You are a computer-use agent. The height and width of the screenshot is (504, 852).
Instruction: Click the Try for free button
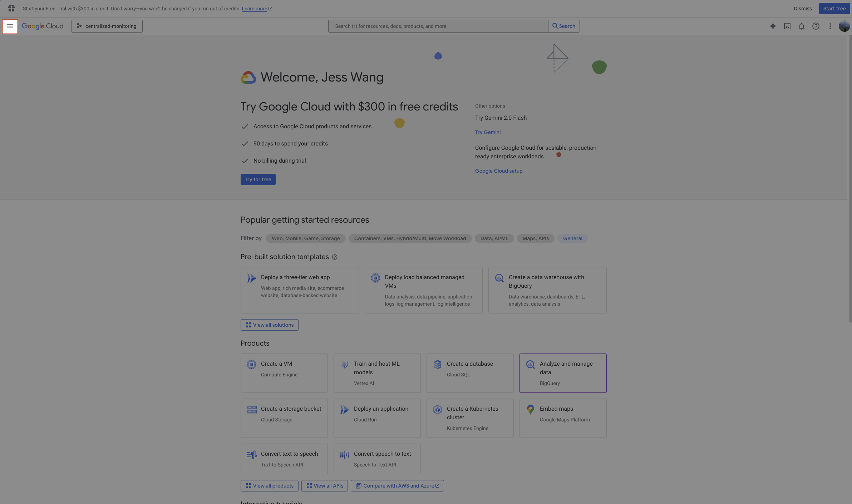(x=258, y=179)
